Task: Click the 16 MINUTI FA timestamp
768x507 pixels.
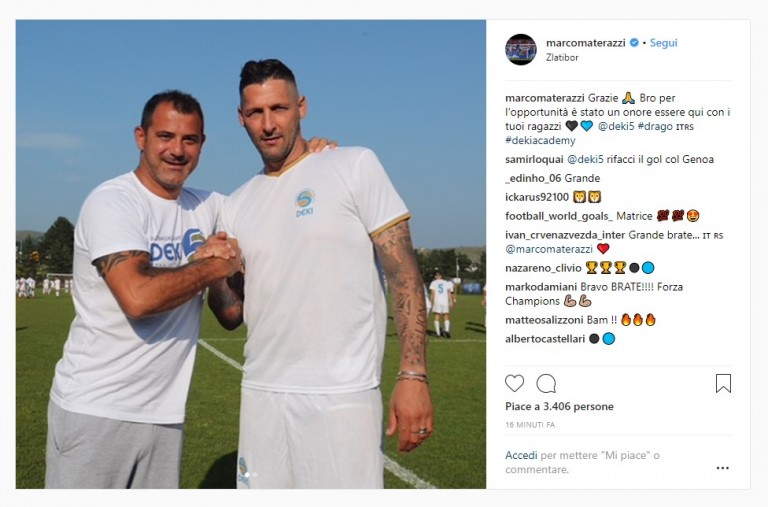Action: [x=530, y=425]
